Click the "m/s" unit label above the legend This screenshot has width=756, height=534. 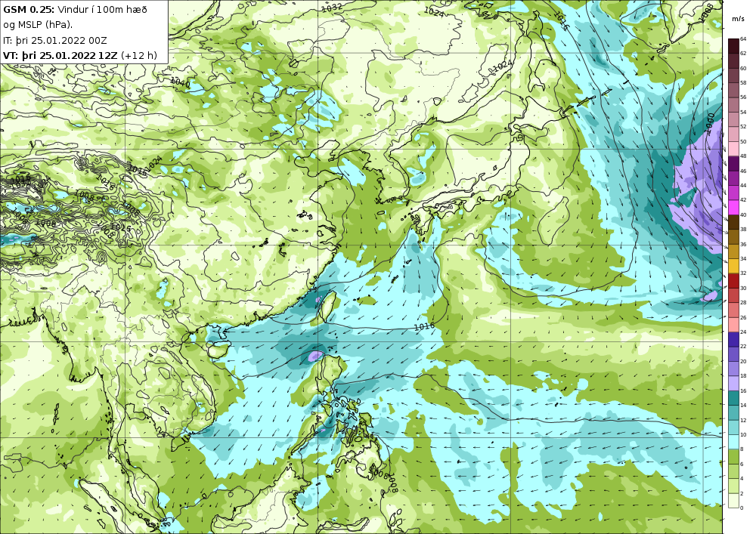[x=737, y=19]
